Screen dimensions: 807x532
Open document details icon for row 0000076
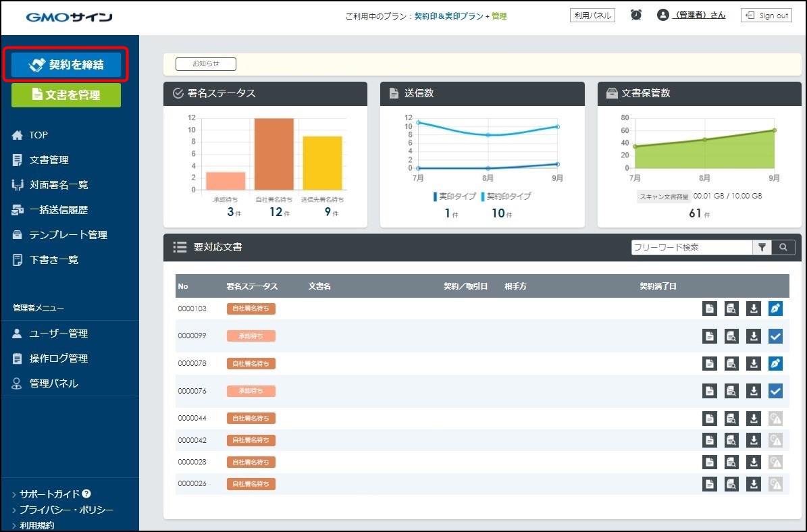pos(709,390)
